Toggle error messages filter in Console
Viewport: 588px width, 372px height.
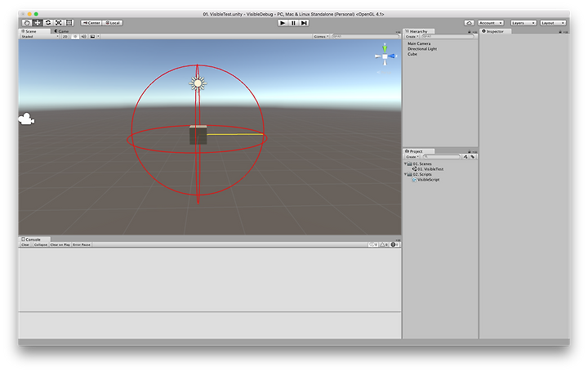[394, 244]
